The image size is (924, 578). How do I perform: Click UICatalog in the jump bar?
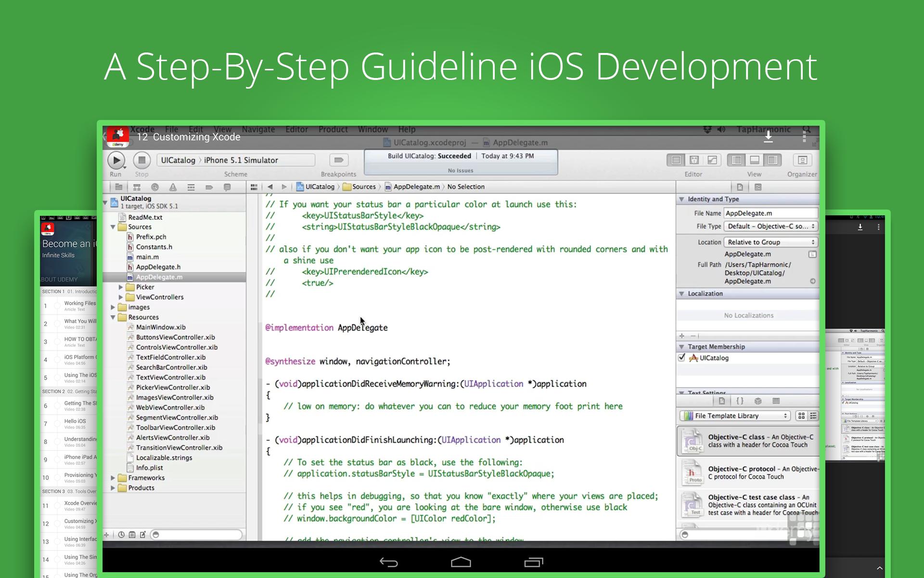315,187
